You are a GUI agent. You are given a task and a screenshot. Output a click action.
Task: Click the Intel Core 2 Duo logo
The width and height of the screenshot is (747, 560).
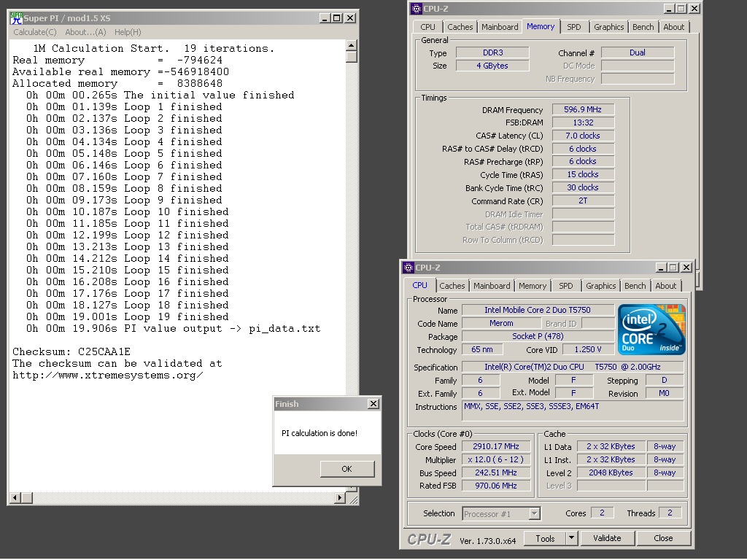point(651,330)
